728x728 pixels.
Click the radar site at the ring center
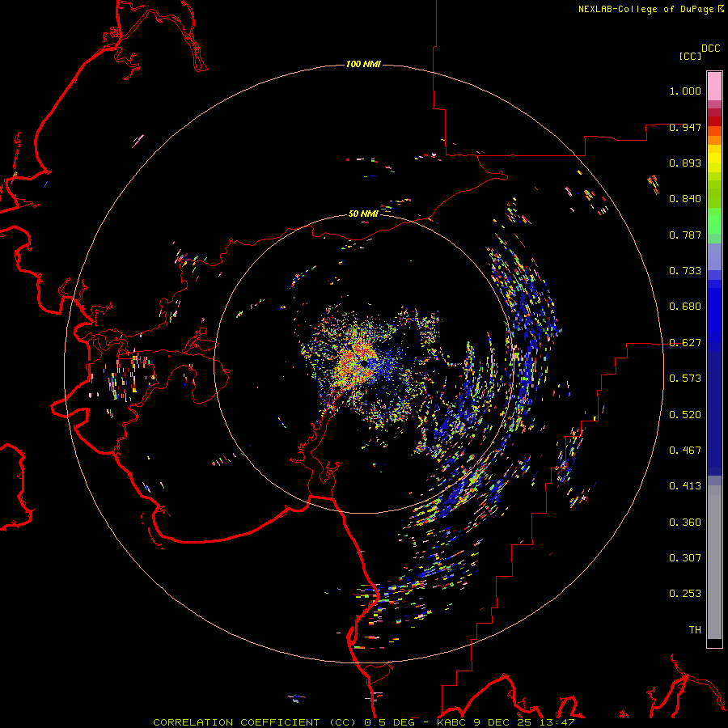point(363,363)
